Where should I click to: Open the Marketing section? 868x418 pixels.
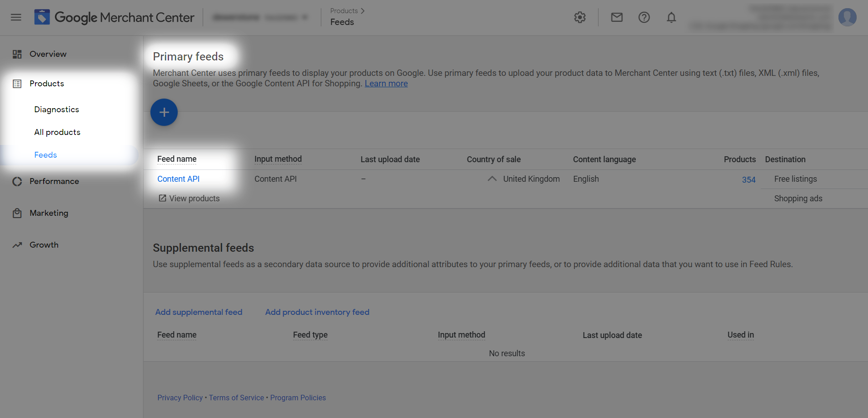coord(49,213)
